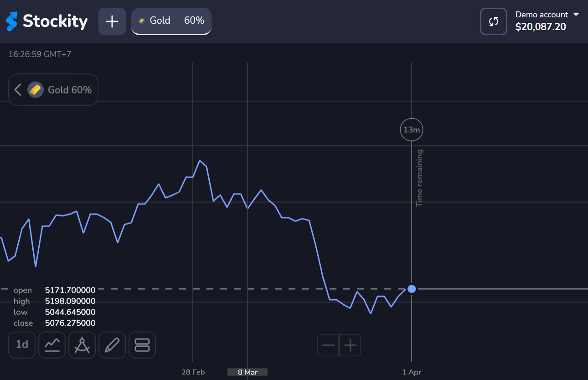
Task: Zoom in the chart with plus
Action: pyautogui.click(x=350, y=345)
